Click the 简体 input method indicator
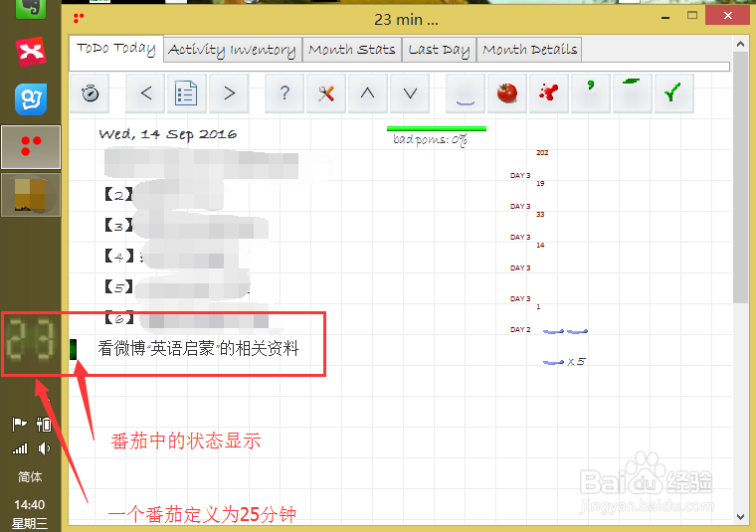This screenshot has height=532, width=756. (30, 477)
